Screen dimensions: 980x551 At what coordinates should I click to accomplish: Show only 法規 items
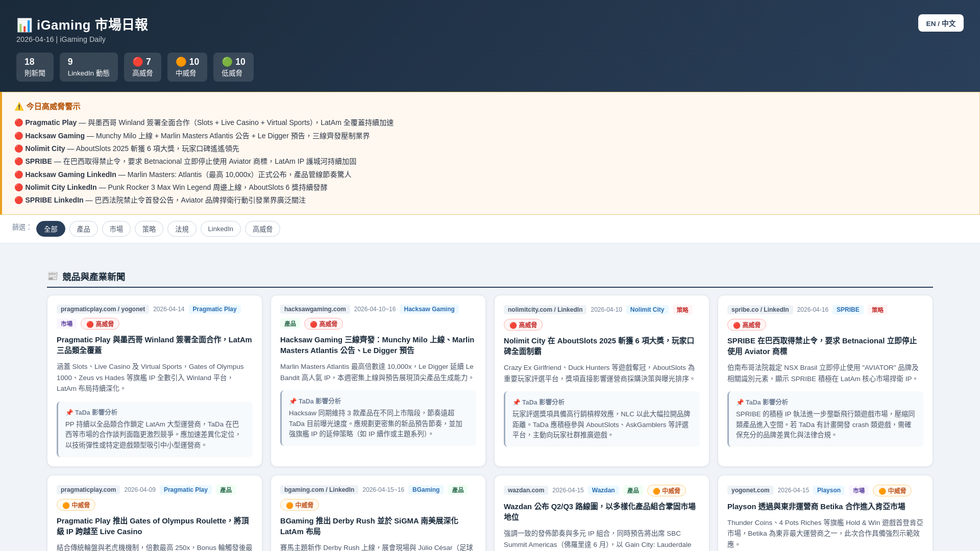point(182,229)
